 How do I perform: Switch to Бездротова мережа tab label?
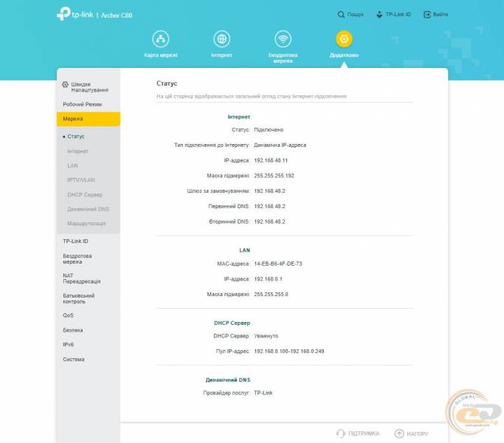point(283,58)
